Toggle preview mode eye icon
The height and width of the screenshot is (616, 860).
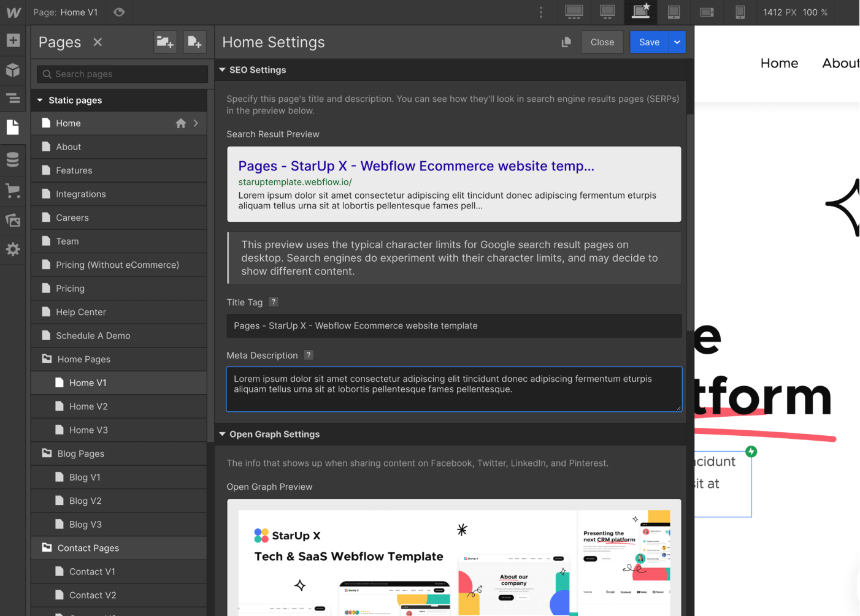click(x=119, y=12)
